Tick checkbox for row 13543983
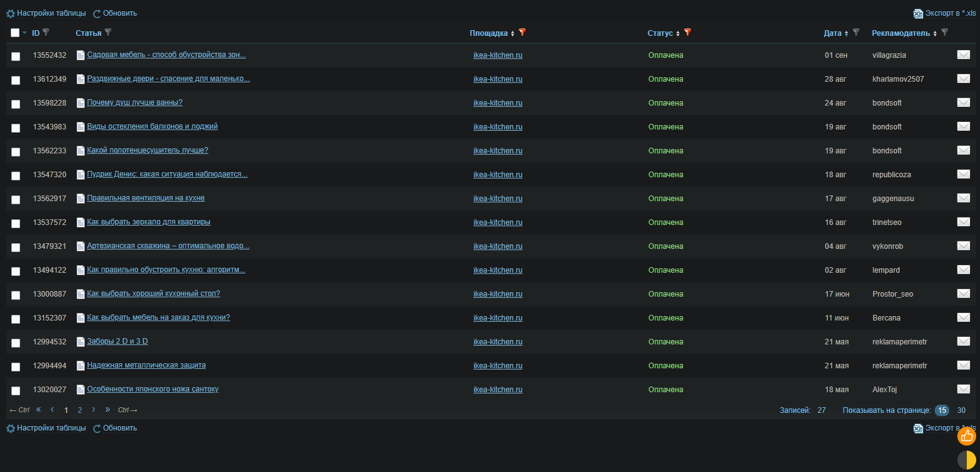 click(x=16, y=128)
